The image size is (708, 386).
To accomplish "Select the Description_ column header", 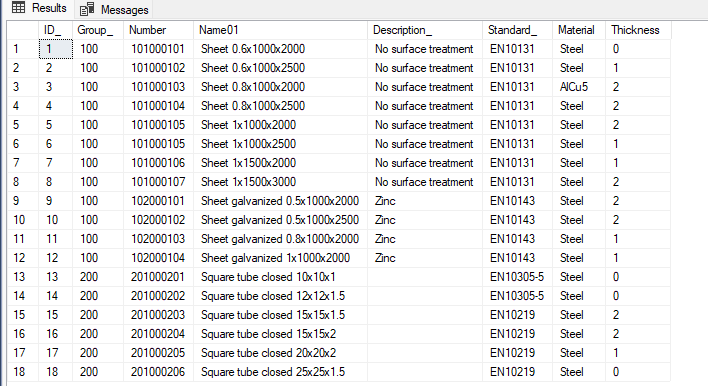I will 425,30.
